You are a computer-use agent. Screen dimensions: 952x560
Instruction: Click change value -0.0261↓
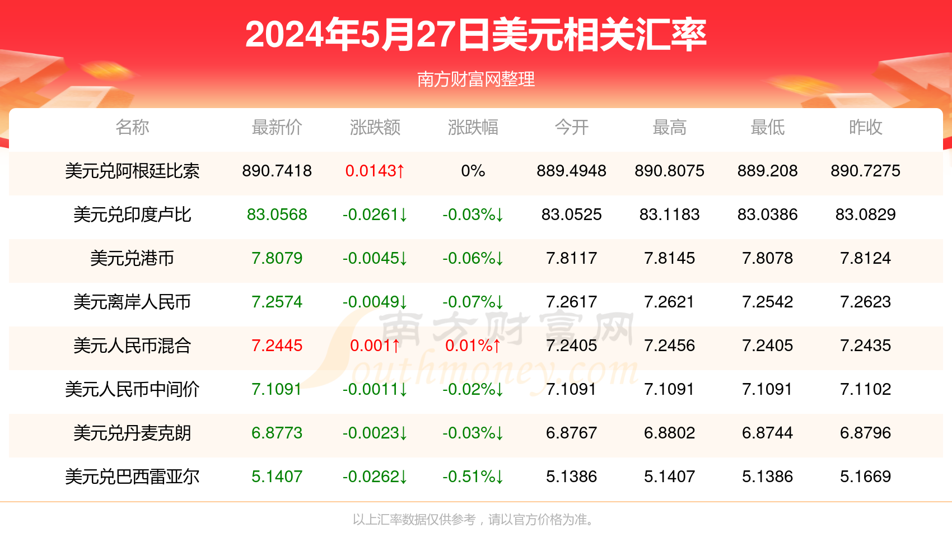[x=375, y=214]
